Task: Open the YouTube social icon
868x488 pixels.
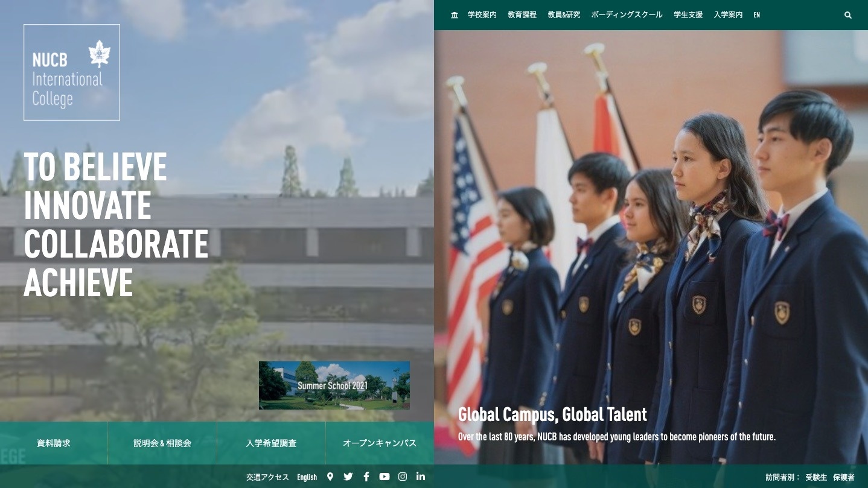Action: pyautogui.click(x=385, y=477)
